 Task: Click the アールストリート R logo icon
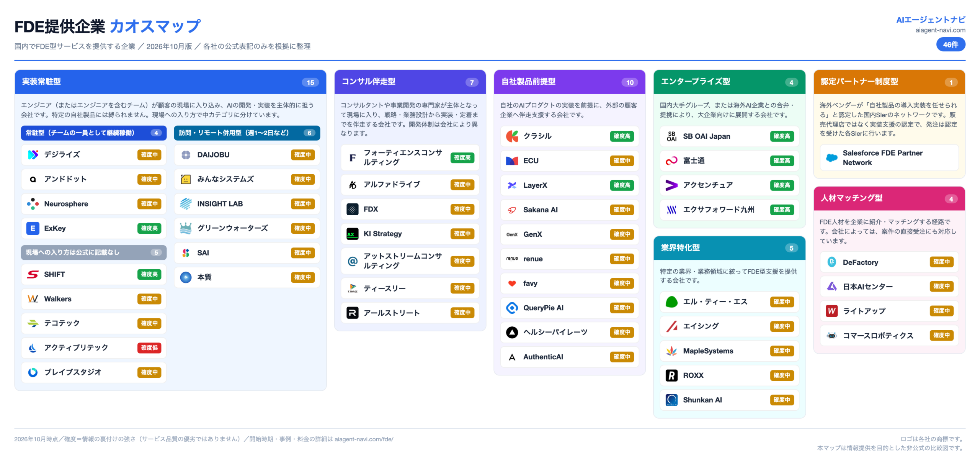point(353,313)
